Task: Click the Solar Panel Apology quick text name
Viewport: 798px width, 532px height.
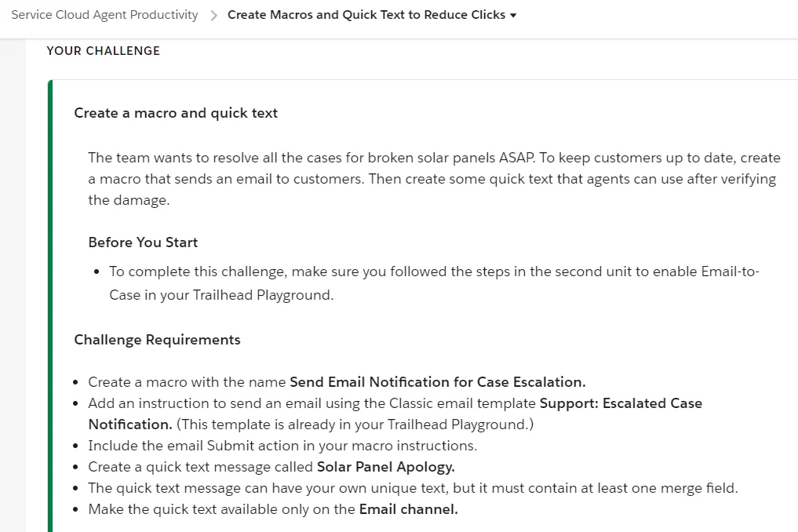Action: [x=385, y=466]
